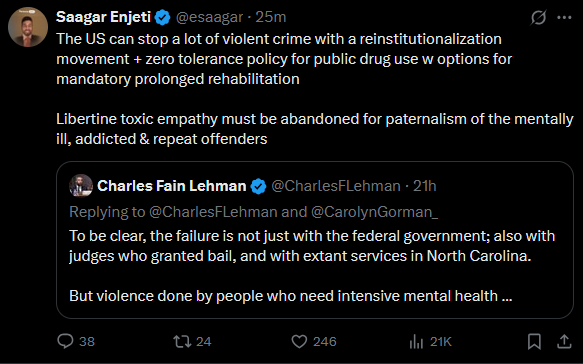Image resolution: width=583 pixels, height=364 pixels.
Task: Click the share upload icon
Action: 564,341
